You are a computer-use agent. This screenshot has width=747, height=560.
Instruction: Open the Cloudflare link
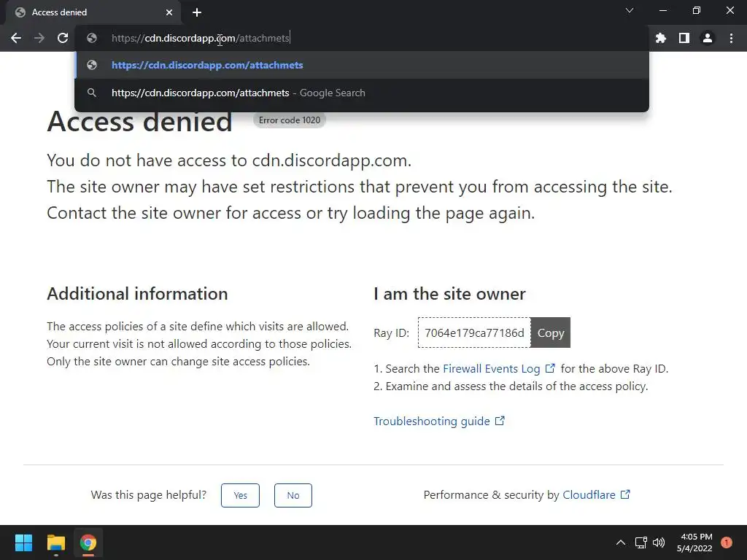point(597,495)
